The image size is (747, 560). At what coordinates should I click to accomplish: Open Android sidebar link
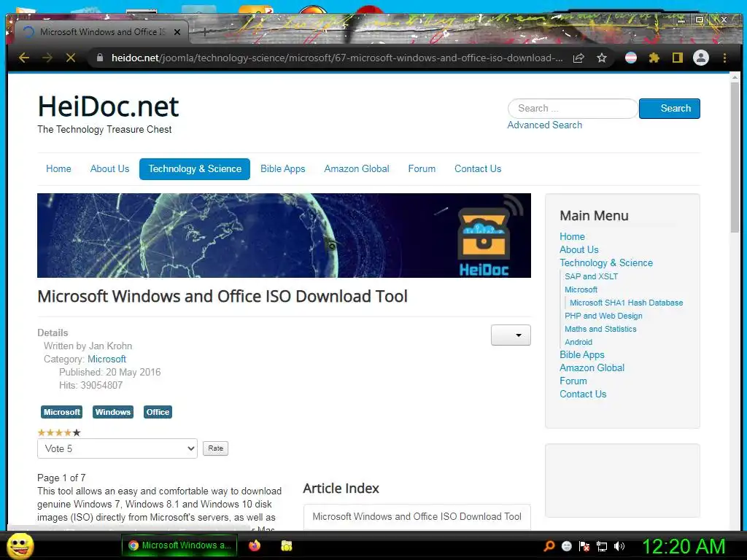(578, 342)
